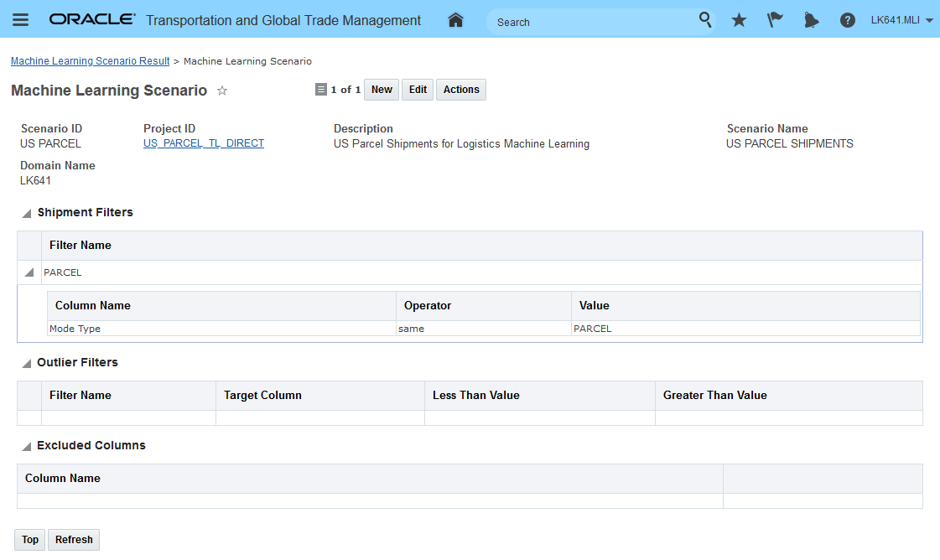Click the Scenario ID value US PARCEL
This screenshot has width=940, height=560.
click(50, 144)
